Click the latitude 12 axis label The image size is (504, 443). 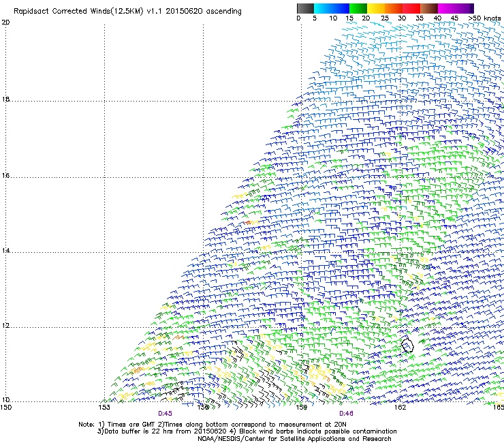pyautogui.click(x=5, y=326)
